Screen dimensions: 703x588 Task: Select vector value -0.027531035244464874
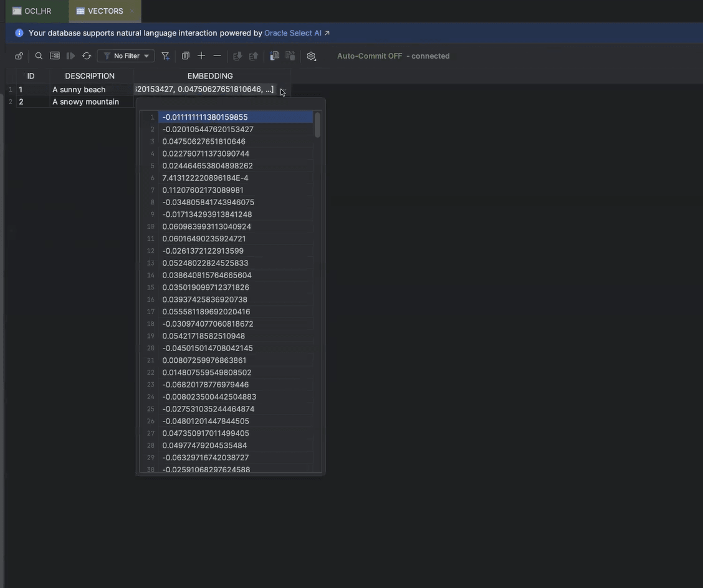tap(235, 408)
